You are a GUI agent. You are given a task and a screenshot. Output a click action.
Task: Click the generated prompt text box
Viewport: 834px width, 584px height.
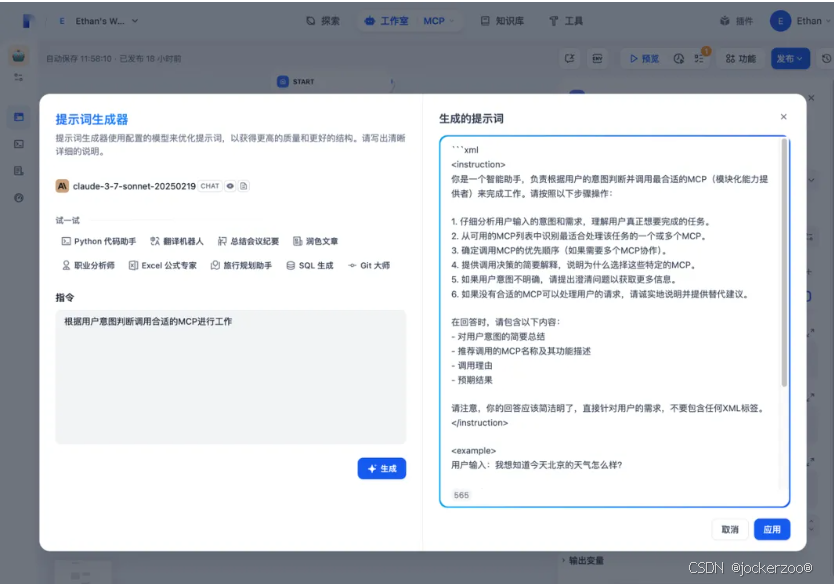coord(614,321)
